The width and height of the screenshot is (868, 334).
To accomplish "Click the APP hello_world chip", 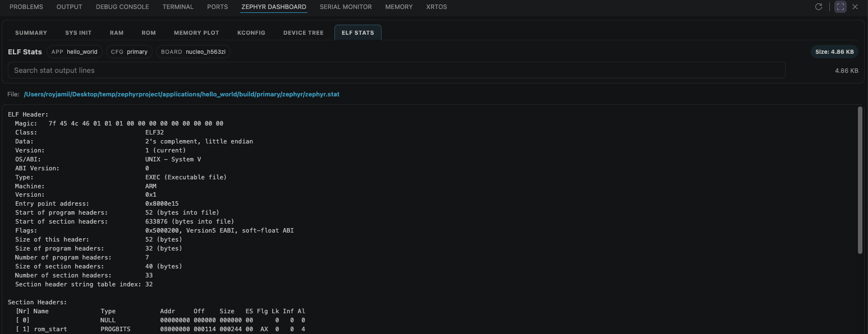I will 74,52.
